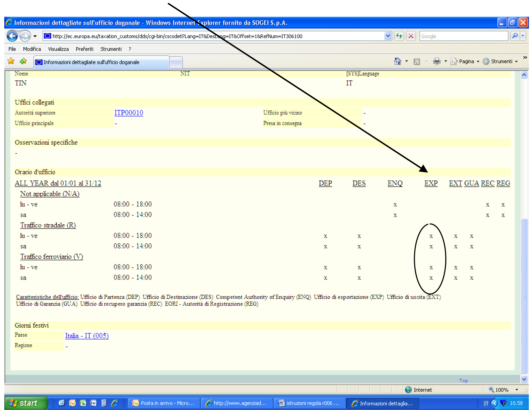Viewport: 532px width, 410px height.
Task: Click the Stop loading red X icon
Action: 411,36
